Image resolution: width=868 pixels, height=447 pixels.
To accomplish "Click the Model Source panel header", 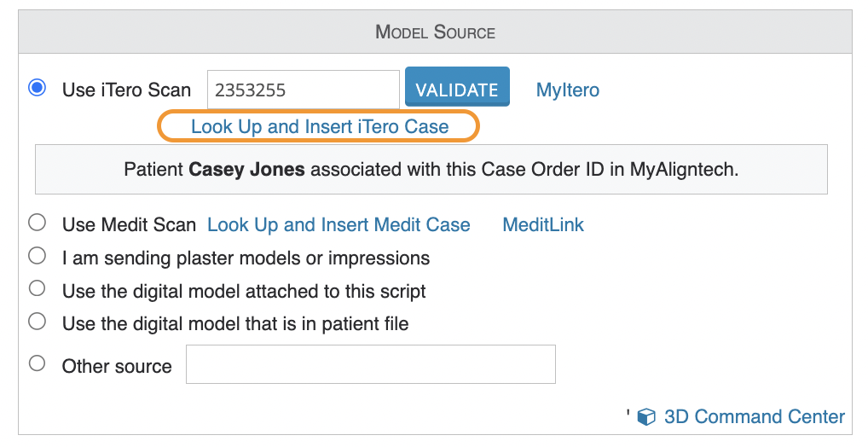I will tap(435, 32).
